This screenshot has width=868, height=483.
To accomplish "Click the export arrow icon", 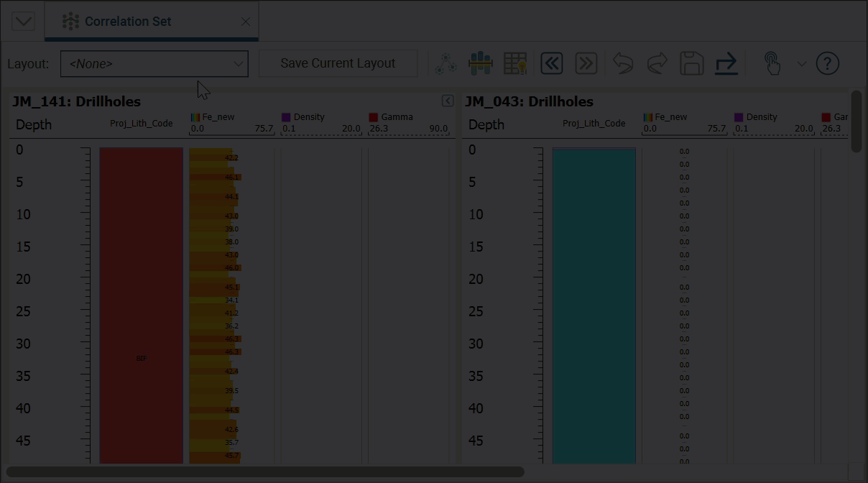I will tap(726, 63).
